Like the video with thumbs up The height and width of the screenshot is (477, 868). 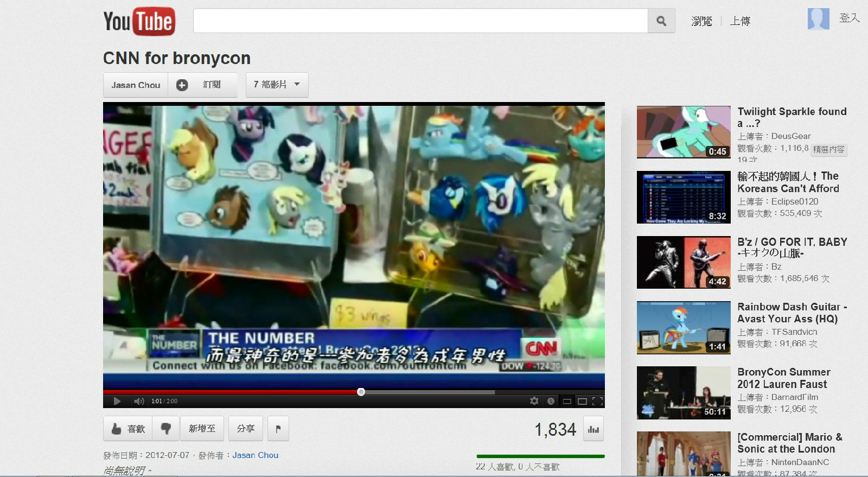pos(128,429)
